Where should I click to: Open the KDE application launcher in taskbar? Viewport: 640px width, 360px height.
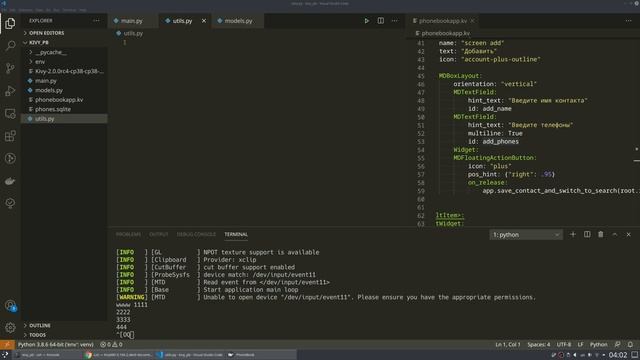pos(5,355)
